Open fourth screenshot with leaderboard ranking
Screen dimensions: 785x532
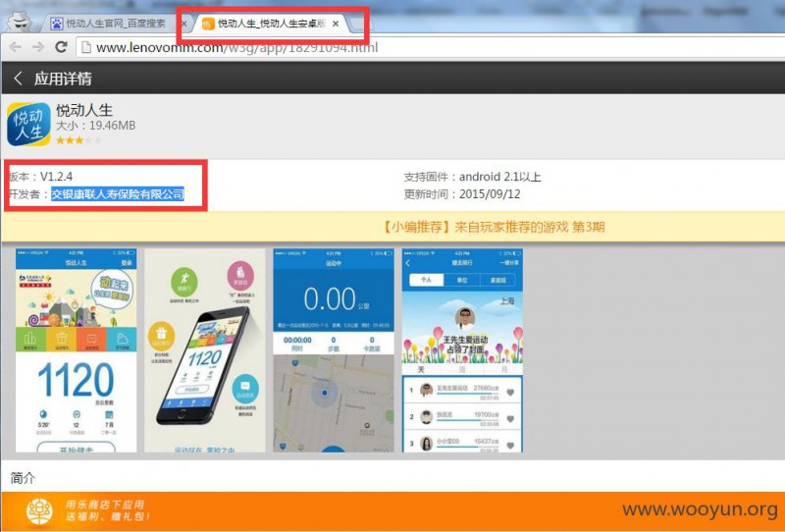[462, 350]
